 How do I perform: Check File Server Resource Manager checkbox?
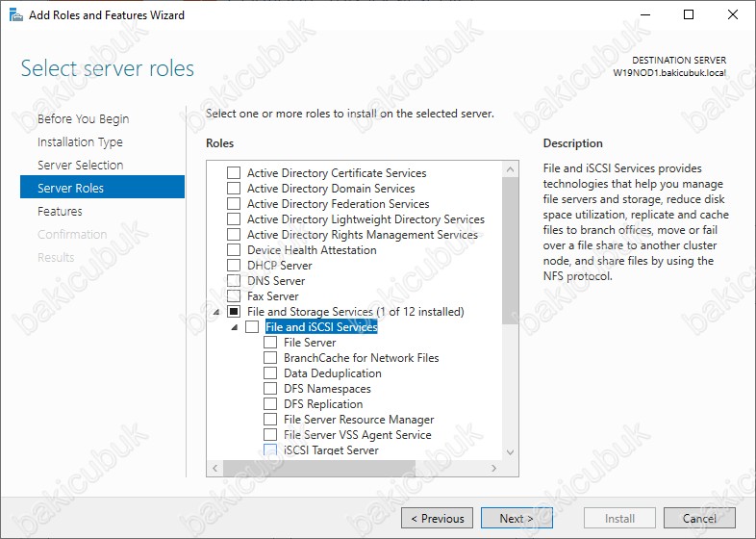(270, 420)
